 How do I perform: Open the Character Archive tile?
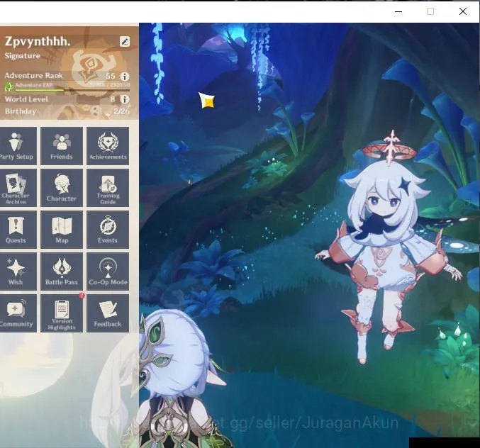(x=18, y=188)
